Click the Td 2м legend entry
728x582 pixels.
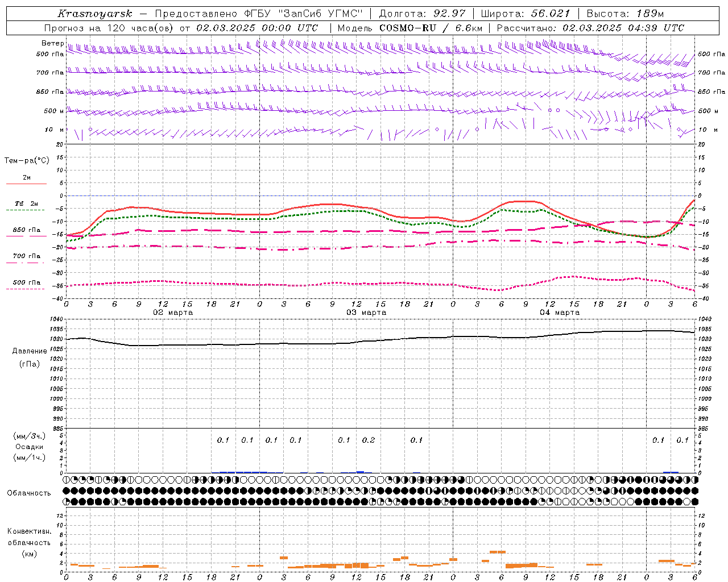(x=27, y=203)
